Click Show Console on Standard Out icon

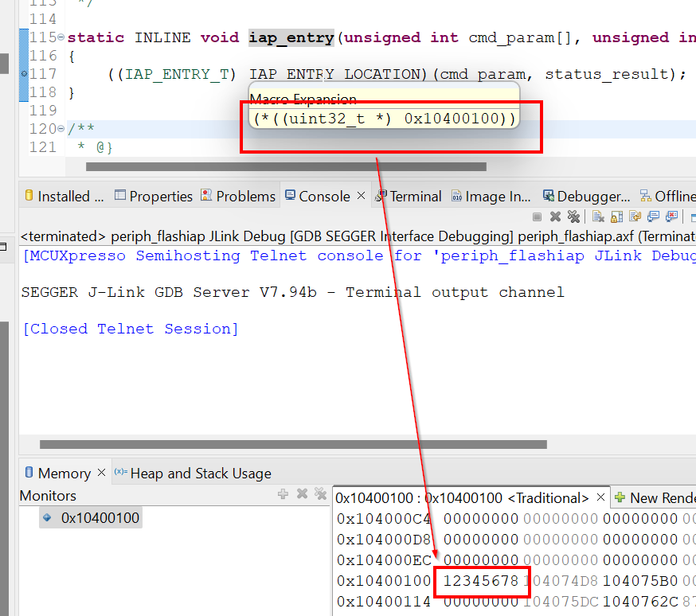(653, 216)
